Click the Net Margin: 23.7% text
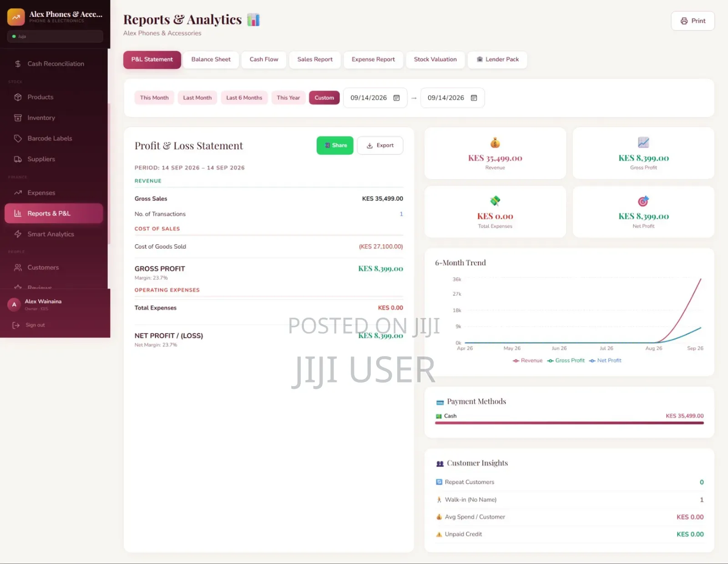 [156, 345]
